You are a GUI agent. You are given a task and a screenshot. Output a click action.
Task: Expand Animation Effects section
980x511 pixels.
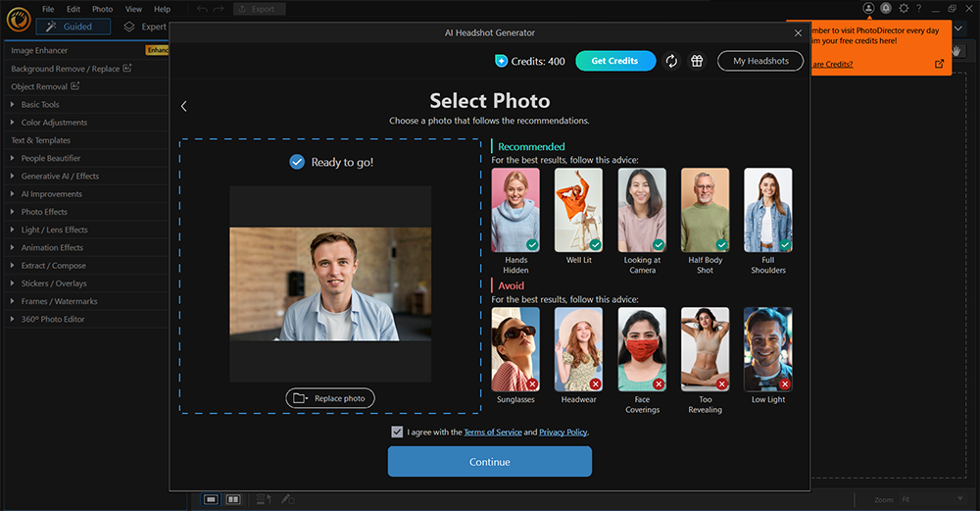click(86, 248)
